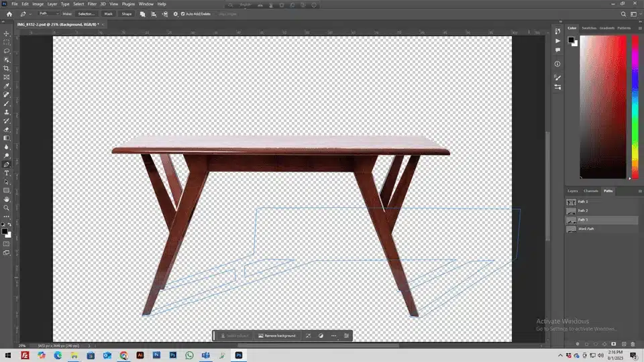
Task: Select the Frame tool
Action: click(x=7, y=77)
